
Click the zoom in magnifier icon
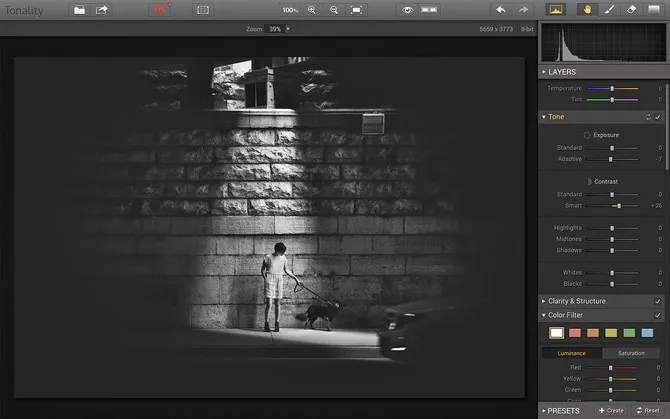tap(312, 9)
